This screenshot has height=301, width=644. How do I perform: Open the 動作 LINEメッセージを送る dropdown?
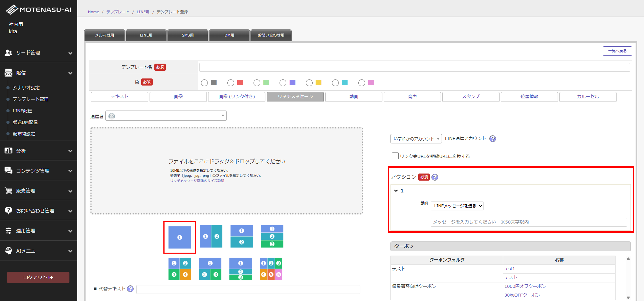pos(457,206)
